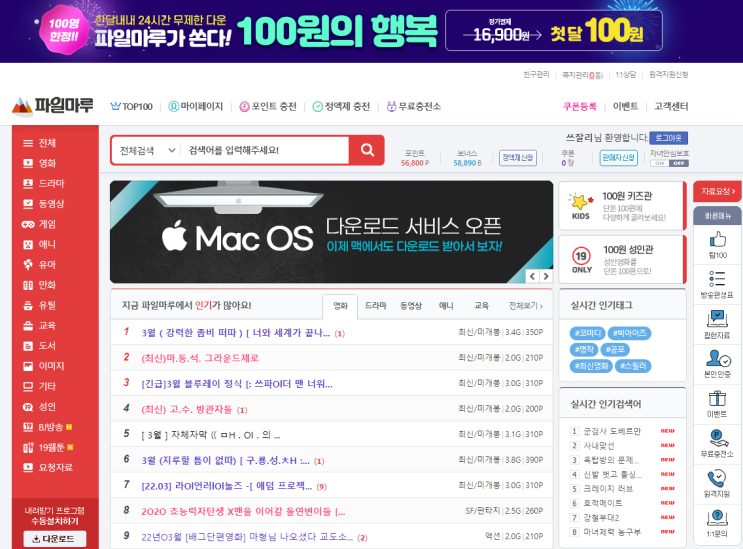Open 마이페이지 in the top menu

coord(196,107)
